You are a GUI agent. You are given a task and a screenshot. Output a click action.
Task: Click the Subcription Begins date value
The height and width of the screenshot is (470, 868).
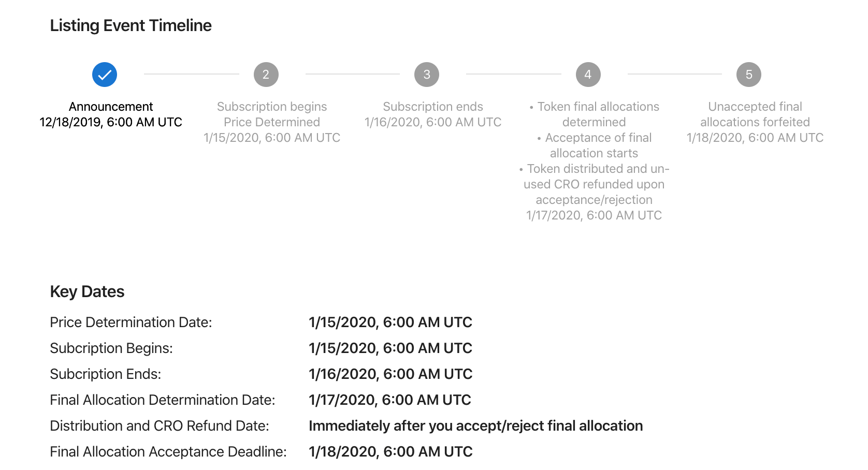tap(390, 348)
